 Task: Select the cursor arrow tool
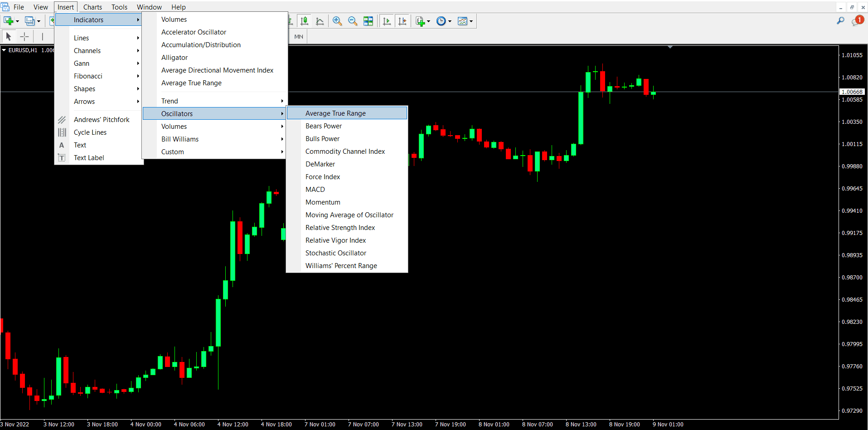9,36
